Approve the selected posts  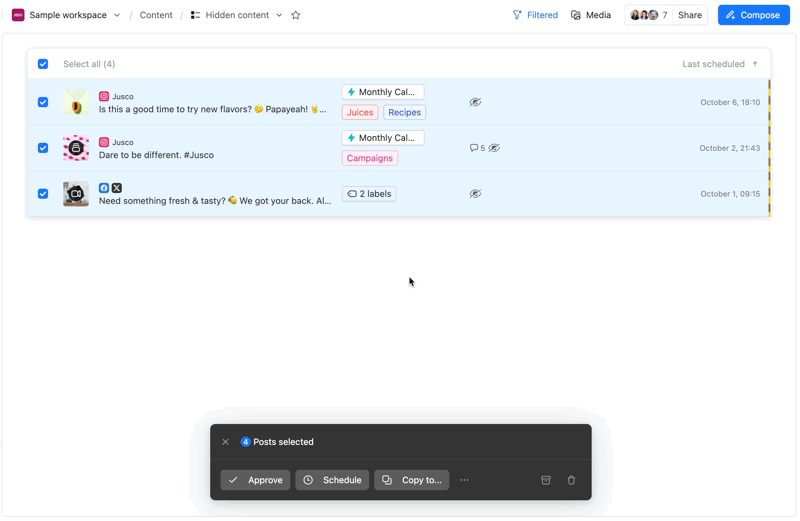[255, 480]
